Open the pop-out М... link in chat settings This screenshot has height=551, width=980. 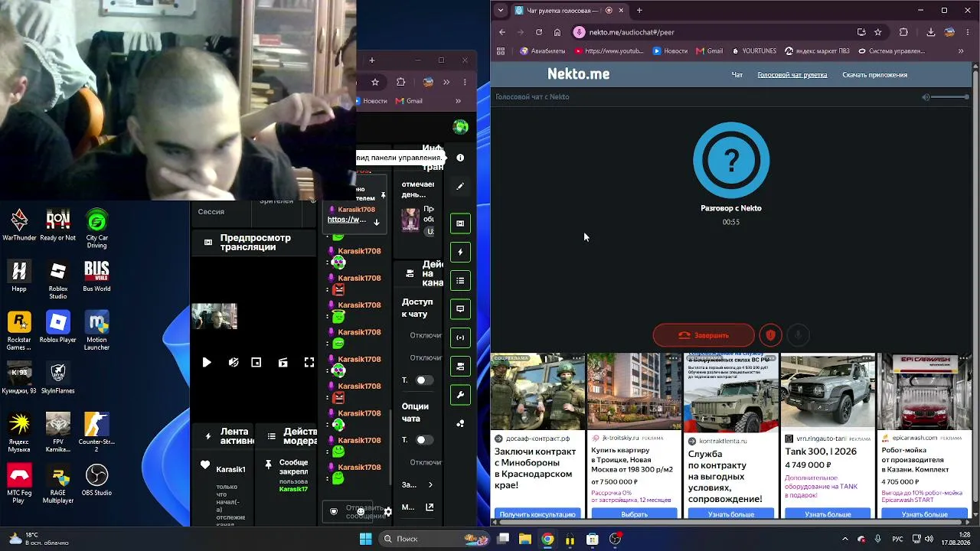(x=430, y=507)
